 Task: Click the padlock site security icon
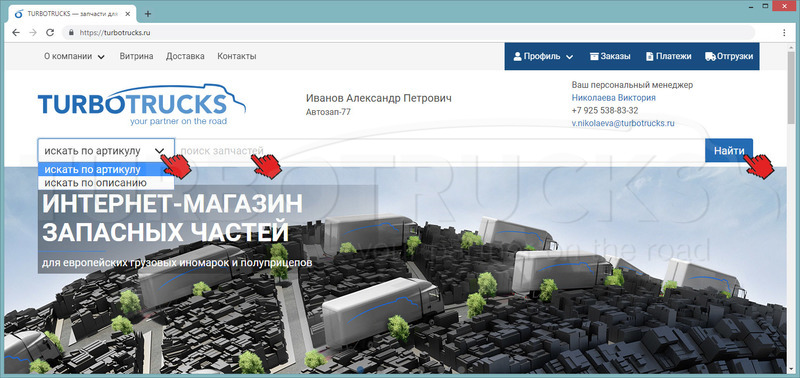click(x=71, y=32)
